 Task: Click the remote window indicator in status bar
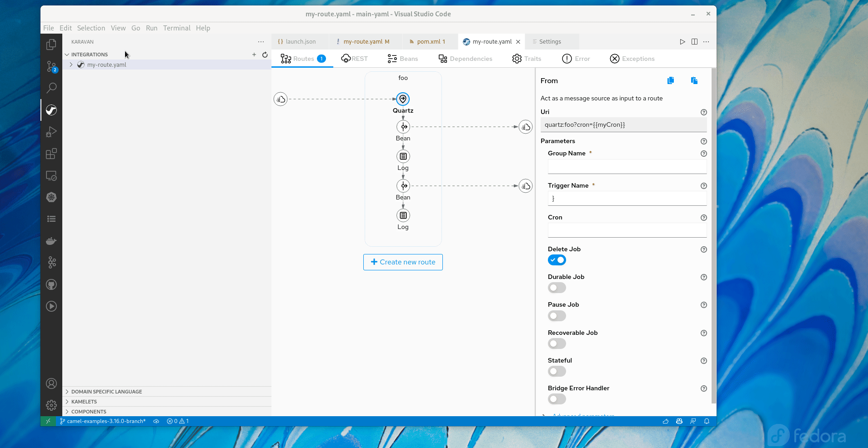pos(48,421)
